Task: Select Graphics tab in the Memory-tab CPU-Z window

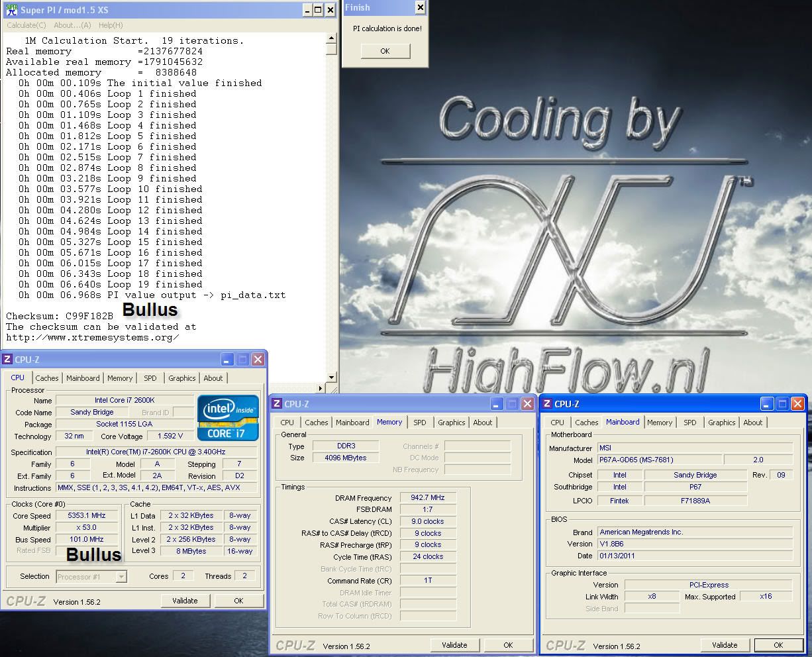Action: click(452, 423)
